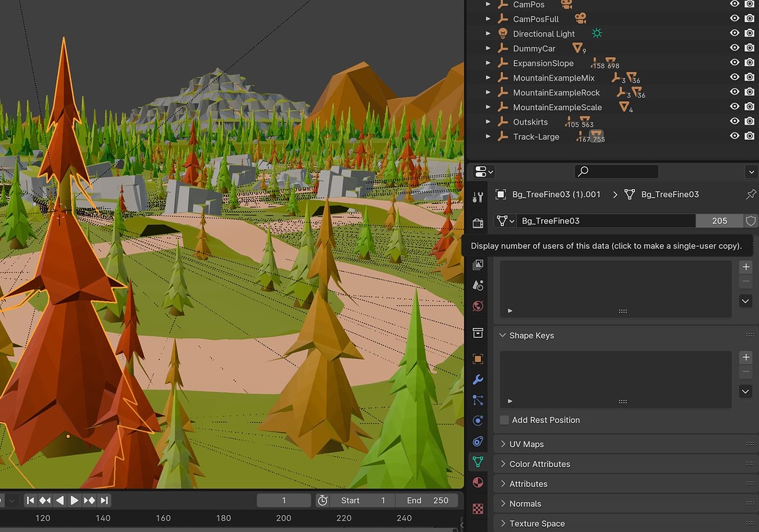Jump to the timeline start frame
The height and width of the screenshot is (532, 759).
[x=30, y=500]
